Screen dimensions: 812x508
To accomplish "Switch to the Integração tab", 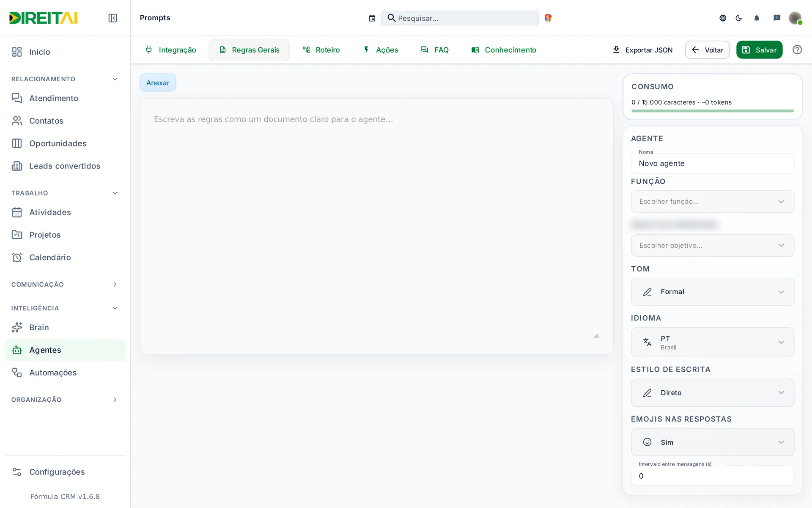I will pos(170,50).
